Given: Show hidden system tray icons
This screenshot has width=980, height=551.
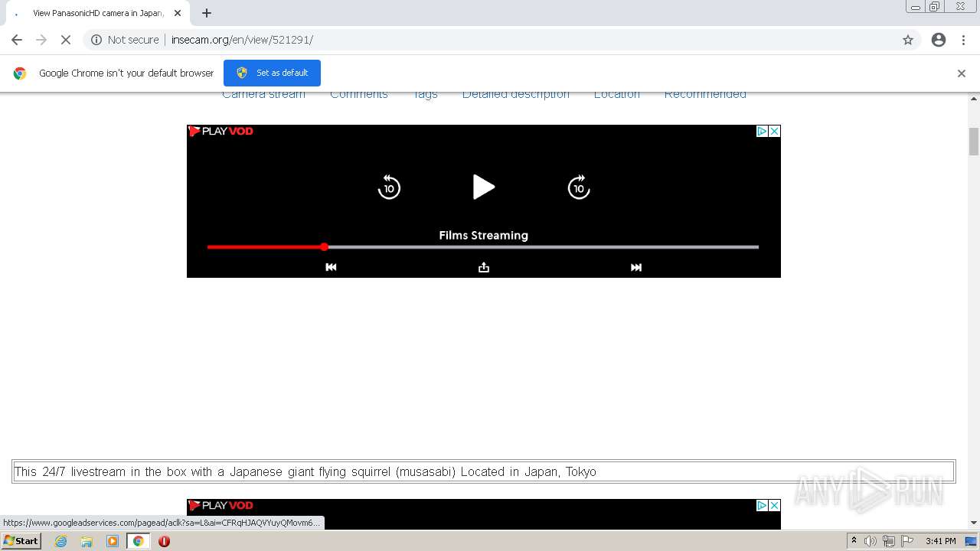Looking at the screenshot, I should pos(854,541).
